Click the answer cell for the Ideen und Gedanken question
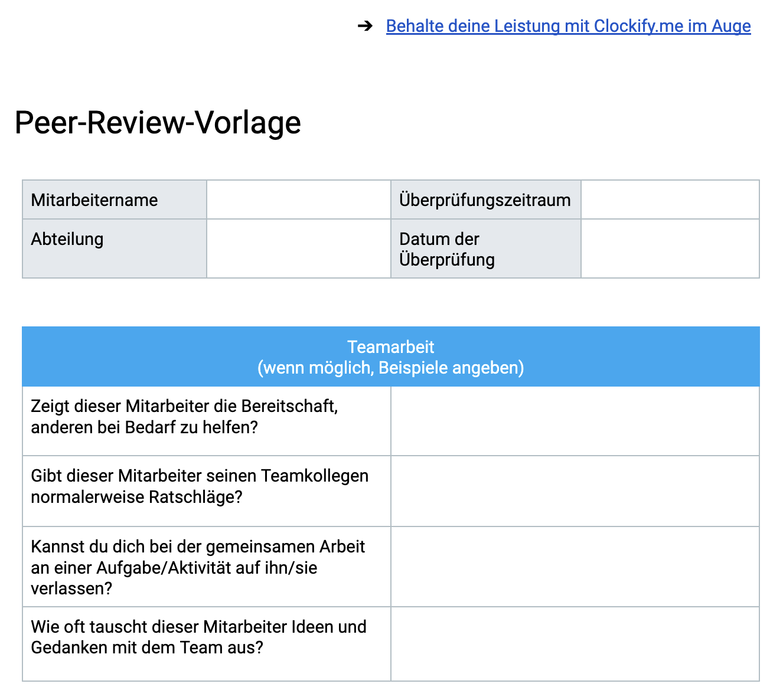783x700 pixels. pos(575,644)
